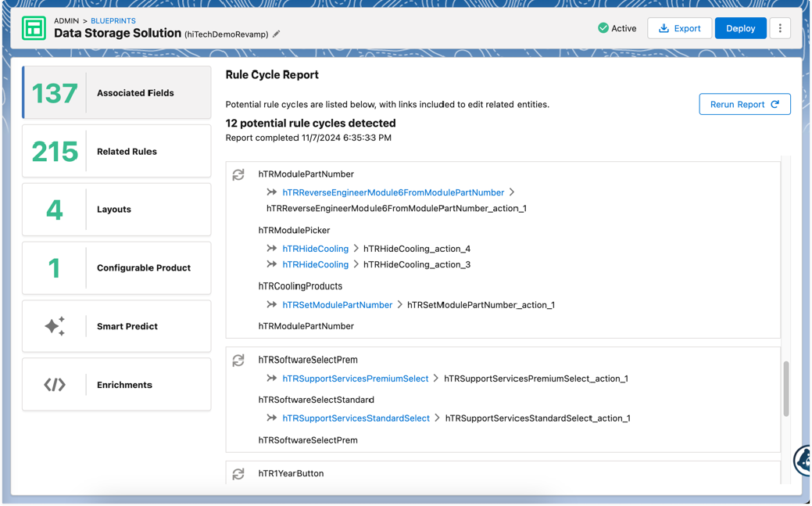This screenshot has height=506, width=812.
Task: Select the Configurable Product tab
Action: coord(116,268)
